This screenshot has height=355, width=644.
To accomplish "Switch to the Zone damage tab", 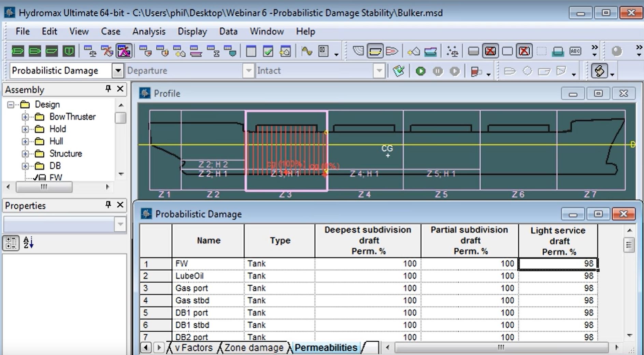I will pyautogui.click(x=254, y=347).
